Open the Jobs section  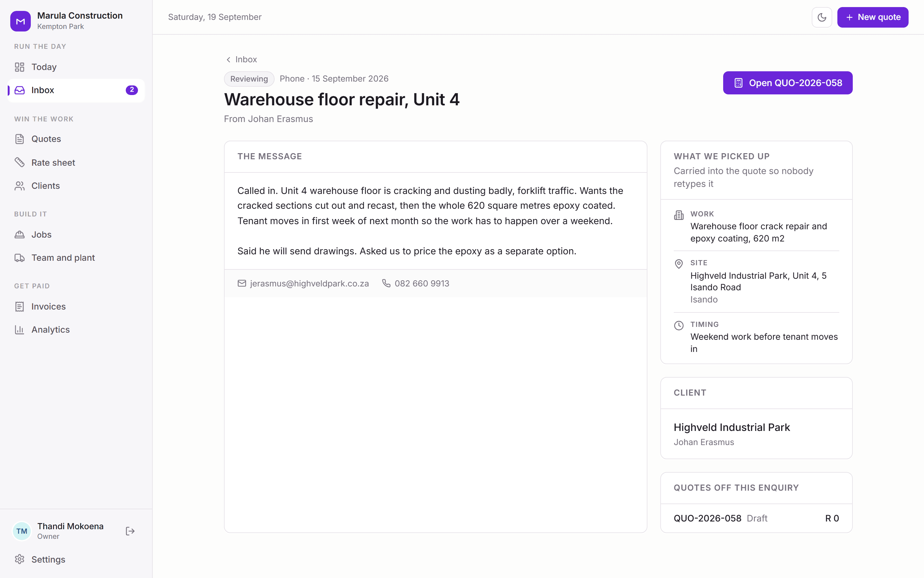point(76,235)
